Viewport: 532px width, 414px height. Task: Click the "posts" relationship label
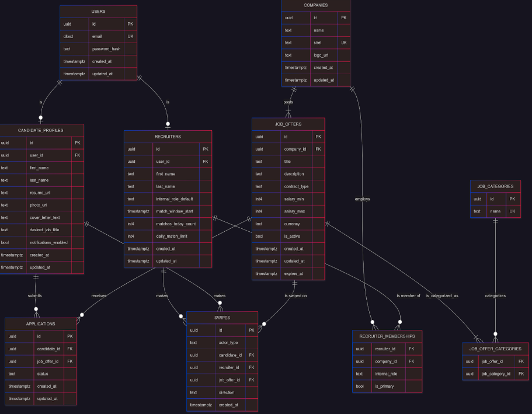288,102
